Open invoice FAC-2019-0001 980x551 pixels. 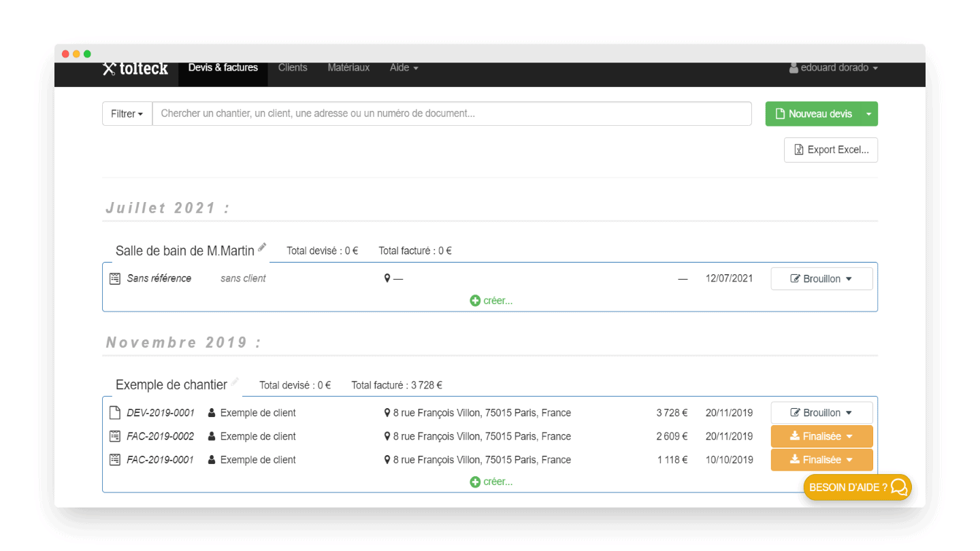[161, 460]
